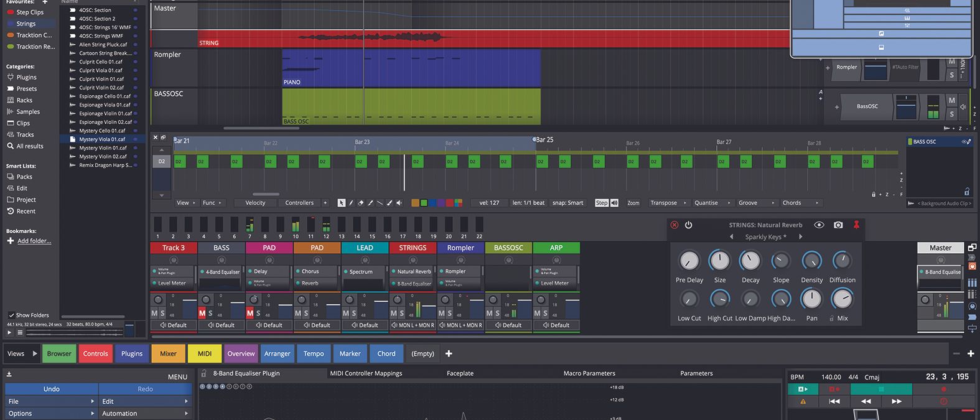980x420 pixels.
Task: Click Add folder link under Bookmarks
Action: [x=34, y=241]
